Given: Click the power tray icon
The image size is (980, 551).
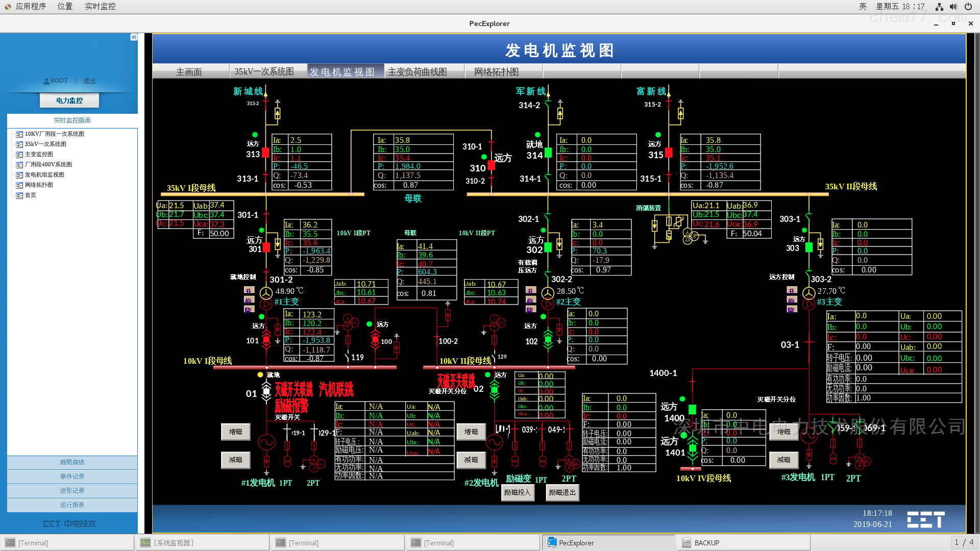Looking at the screenshot, I should [968, 7].
